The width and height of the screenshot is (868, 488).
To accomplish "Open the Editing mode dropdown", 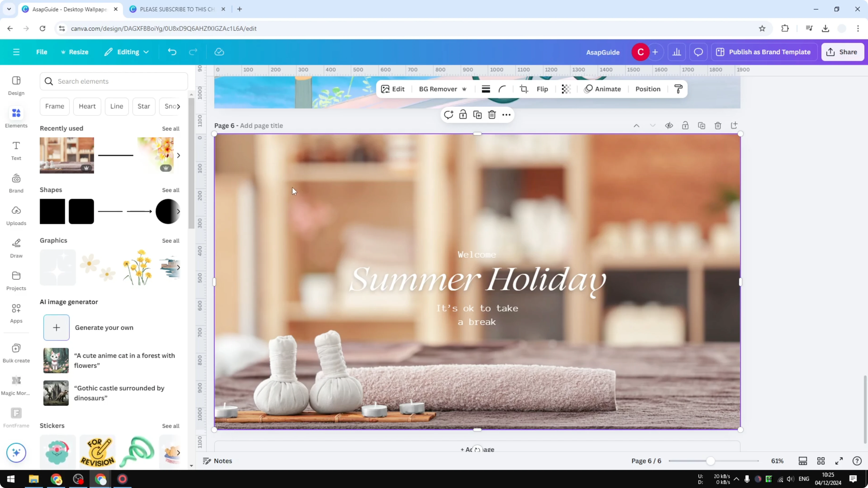I will pos(126,52).
